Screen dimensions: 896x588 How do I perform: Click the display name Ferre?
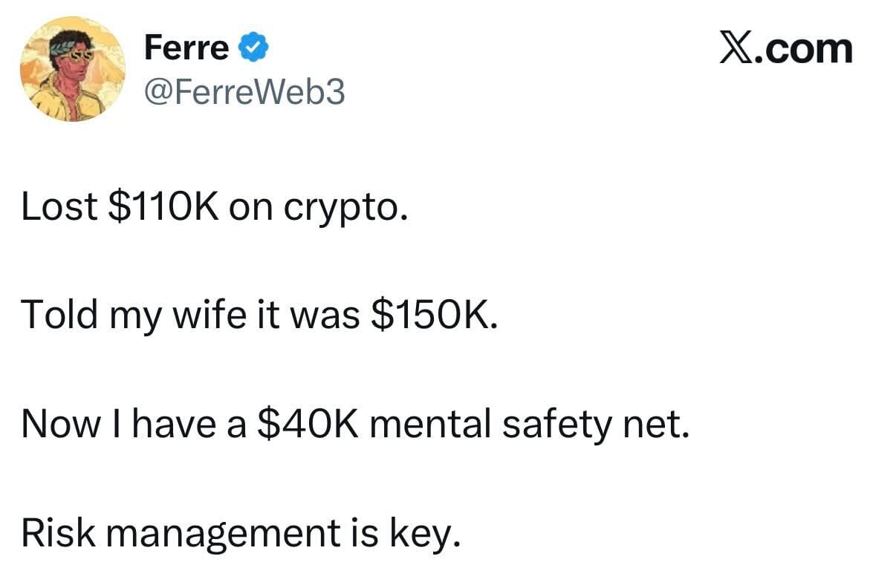click(x=186, y=49)
